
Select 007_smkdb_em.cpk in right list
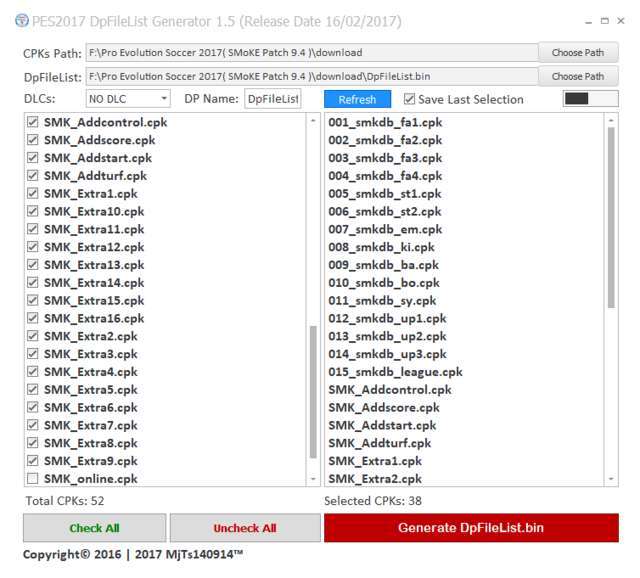click(385, 229)
